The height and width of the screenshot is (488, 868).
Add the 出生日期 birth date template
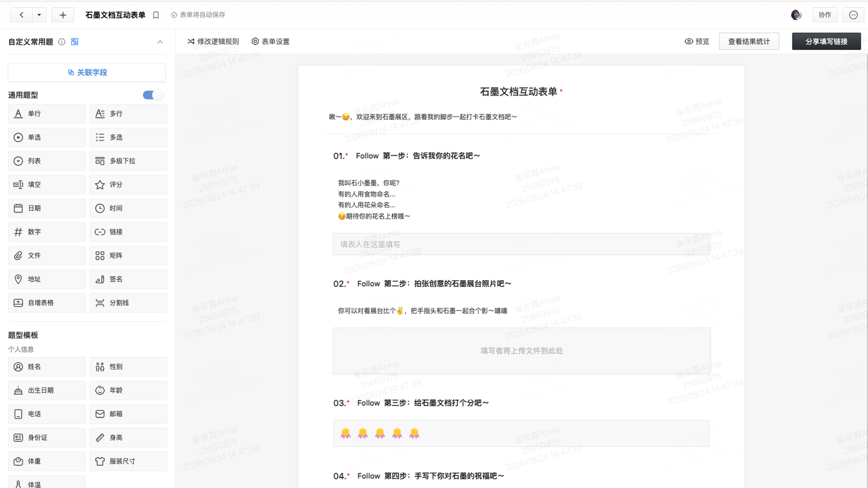(x=46, y=390)
